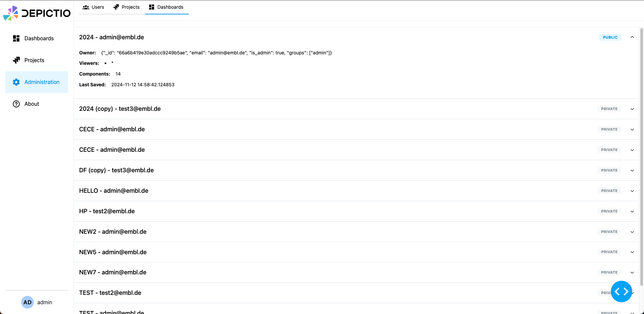Screen dimensions: 644x314
Task: Toggle PRIVATE badge on NEW2 dashboard
Action: 609,232
